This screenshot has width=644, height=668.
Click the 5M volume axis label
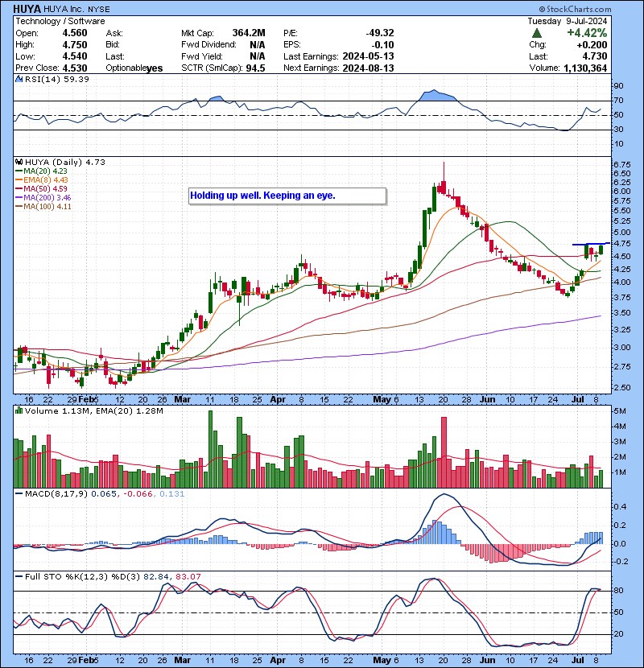point(620,411)
